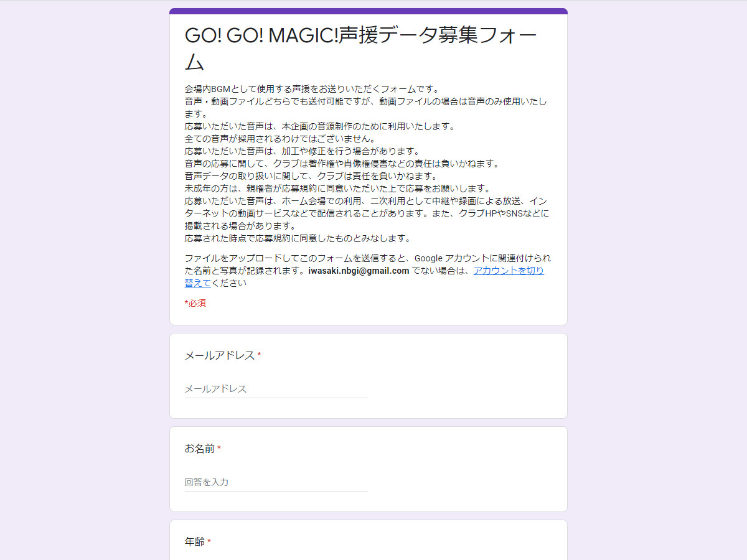Image resolution: width=747 pixels, height=560 pixels.
Task: Click the *必須 required notice
Action: 195,304
